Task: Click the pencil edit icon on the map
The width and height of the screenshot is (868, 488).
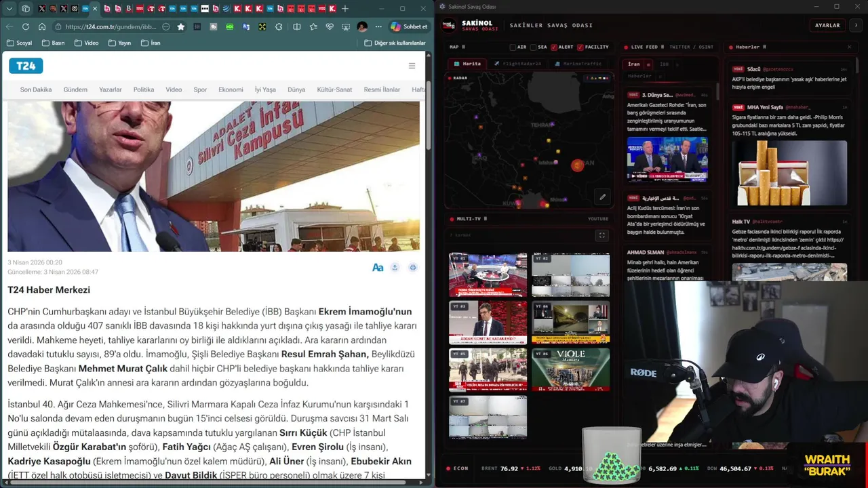Action: tap(602, 197)
